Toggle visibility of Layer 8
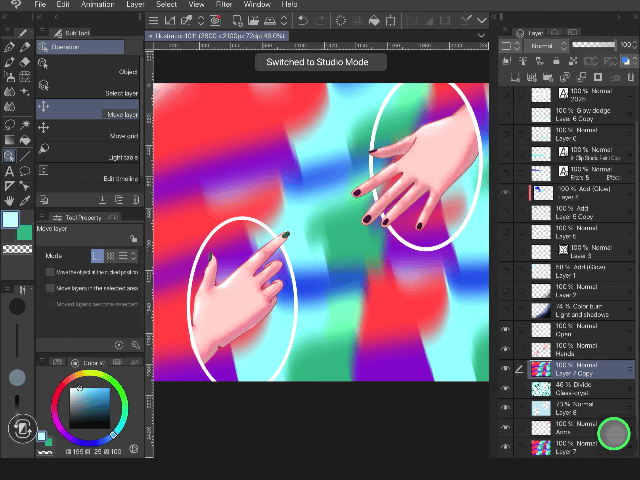Screen dimensions: 640x480 [x=506, y=408]
